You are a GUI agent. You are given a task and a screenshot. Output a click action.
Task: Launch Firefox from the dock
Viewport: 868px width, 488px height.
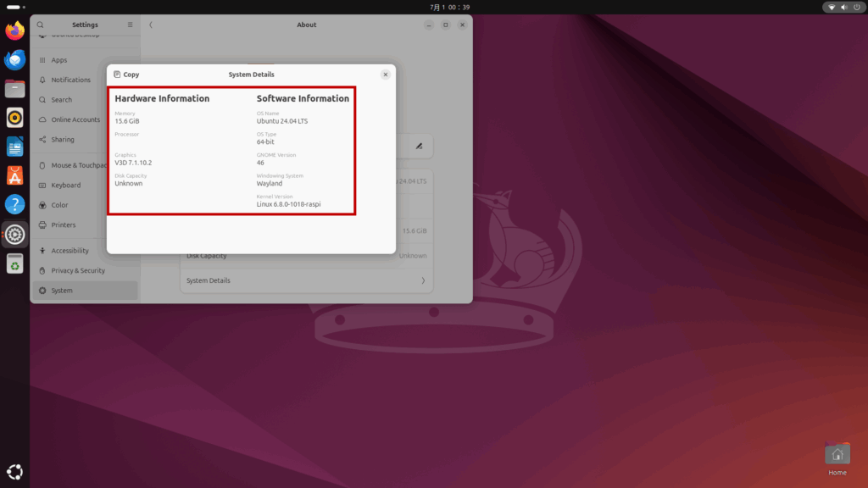tap(14, 31)
